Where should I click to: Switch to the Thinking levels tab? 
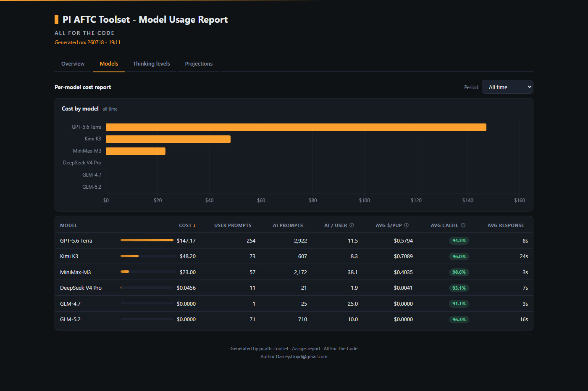[151, 64]
